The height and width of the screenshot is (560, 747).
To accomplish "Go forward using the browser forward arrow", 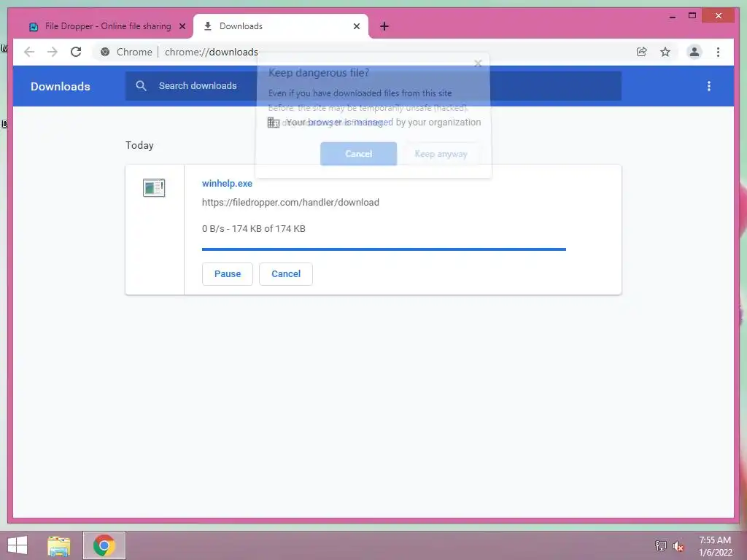I will click(53, 52).
